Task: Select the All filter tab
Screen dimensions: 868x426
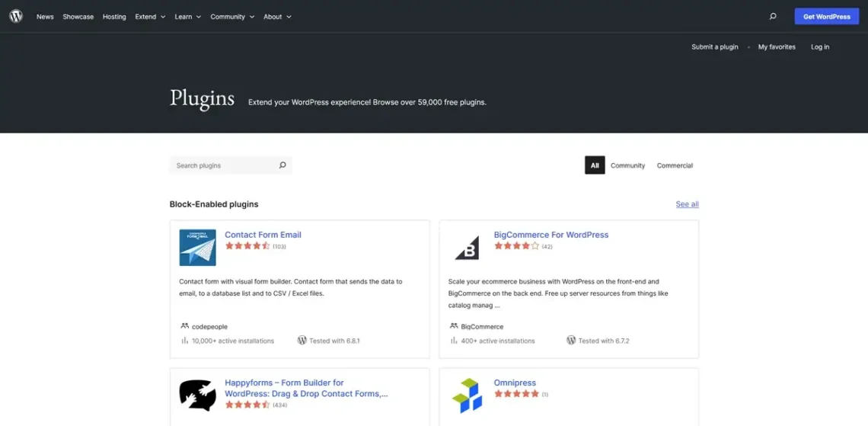Action: click(x=595, y=165)
